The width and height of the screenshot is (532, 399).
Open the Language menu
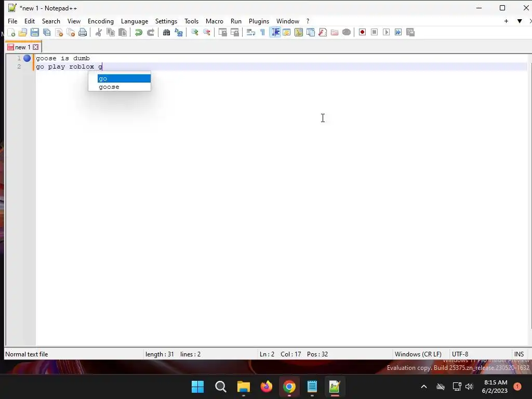pyautogui.click(x=135, y=21)
